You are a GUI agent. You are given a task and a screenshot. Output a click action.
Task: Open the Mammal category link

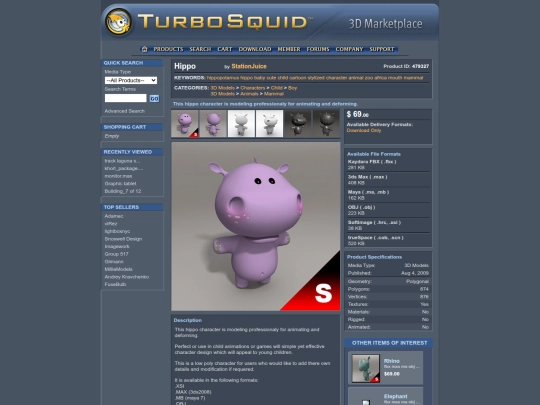click(x=274, y=94)
